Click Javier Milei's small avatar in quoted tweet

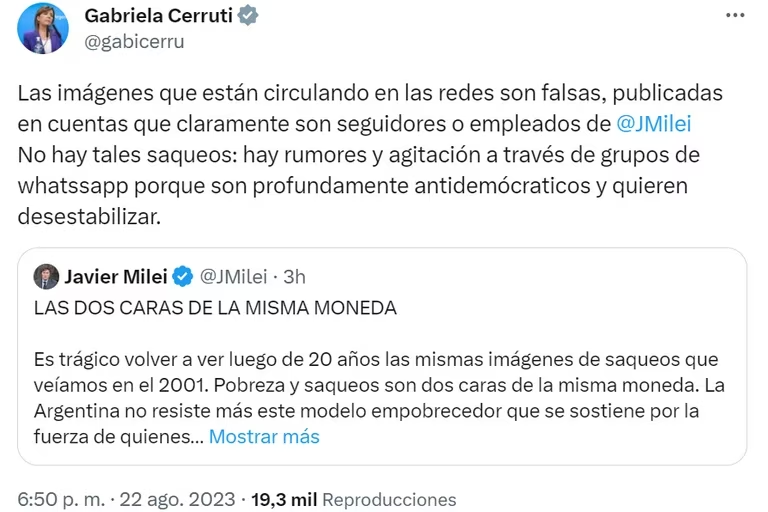pos(46,276)
